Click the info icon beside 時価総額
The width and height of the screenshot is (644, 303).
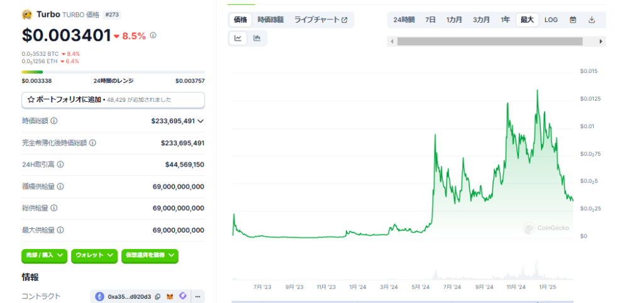point(54,121)
